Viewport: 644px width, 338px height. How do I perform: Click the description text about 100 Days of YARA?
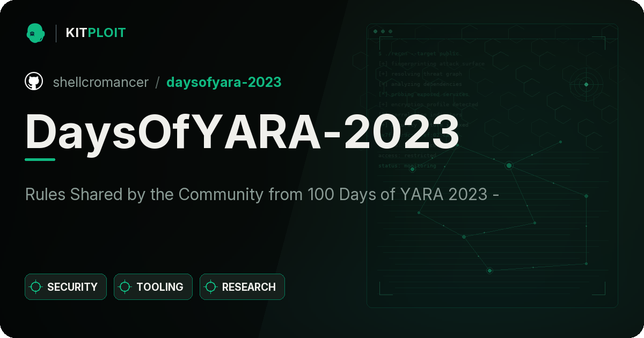coord(262,194)
